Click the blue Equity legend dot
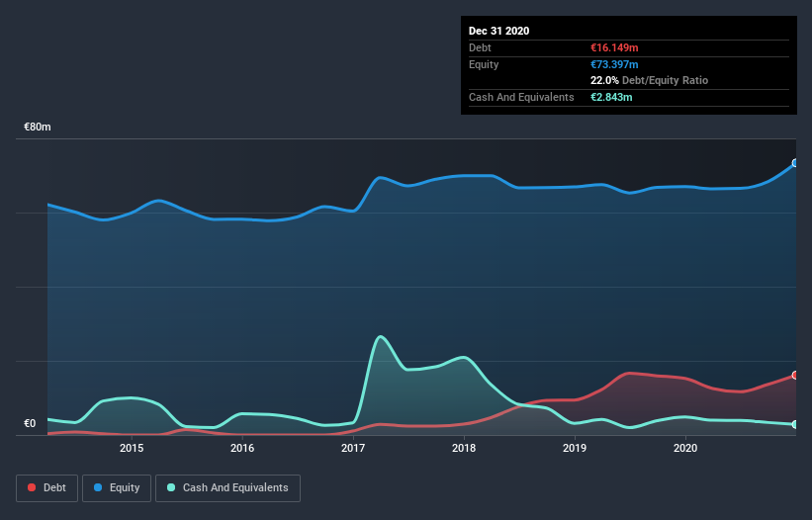Viewport: 812px width, 520px height. [98, 487]
